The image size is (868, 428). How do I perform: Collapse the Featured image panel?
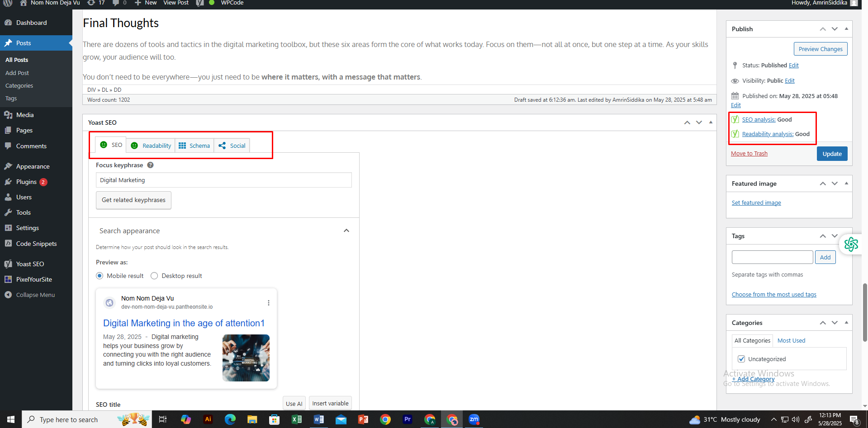[846, 183]
